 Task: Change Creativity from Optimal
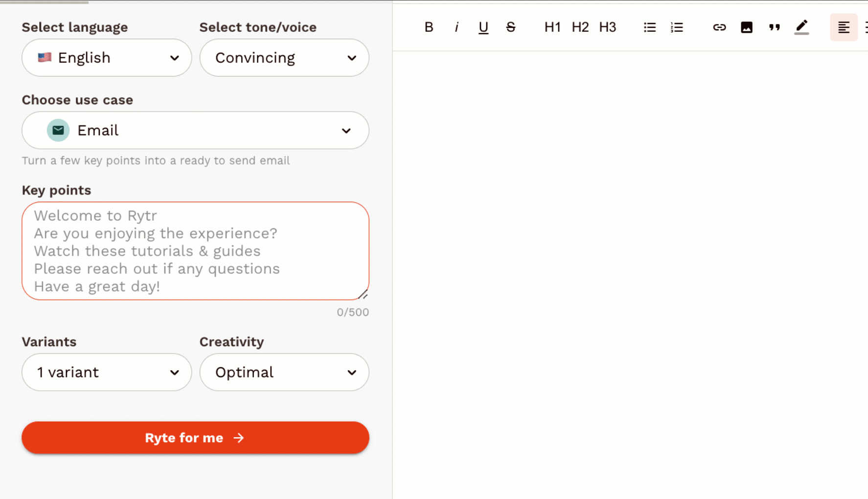284,372
